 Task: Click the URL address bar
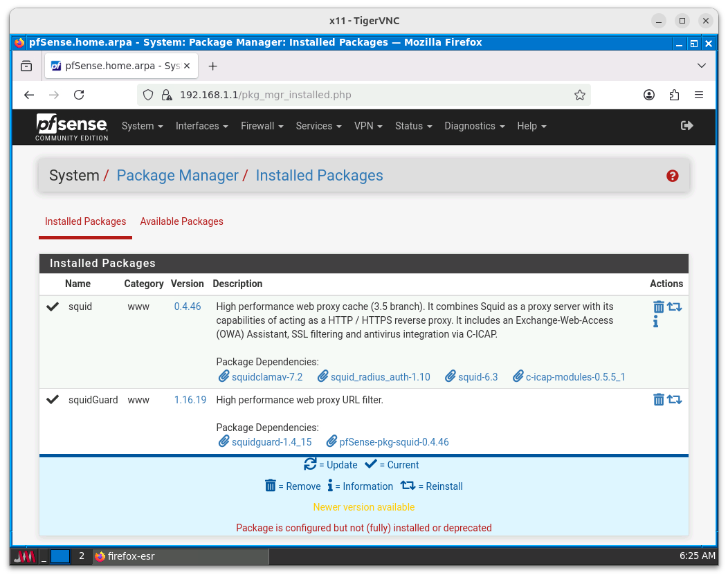click(367, 95)
